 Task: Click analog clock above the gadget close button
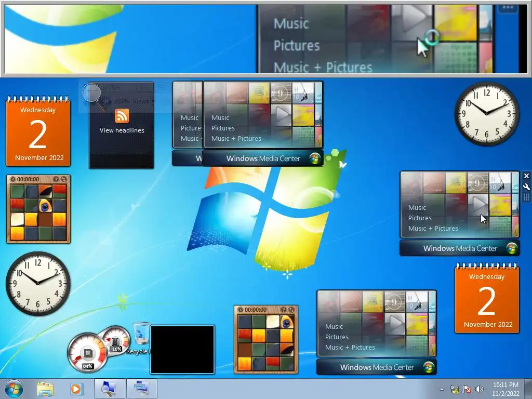coord(486,113)
